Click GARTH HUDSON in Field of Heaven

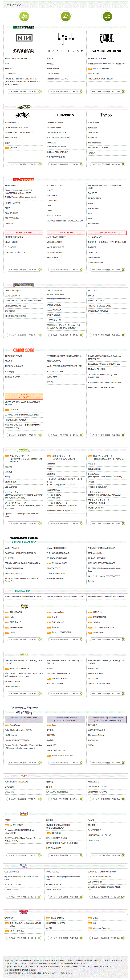(x=54, y=291)
